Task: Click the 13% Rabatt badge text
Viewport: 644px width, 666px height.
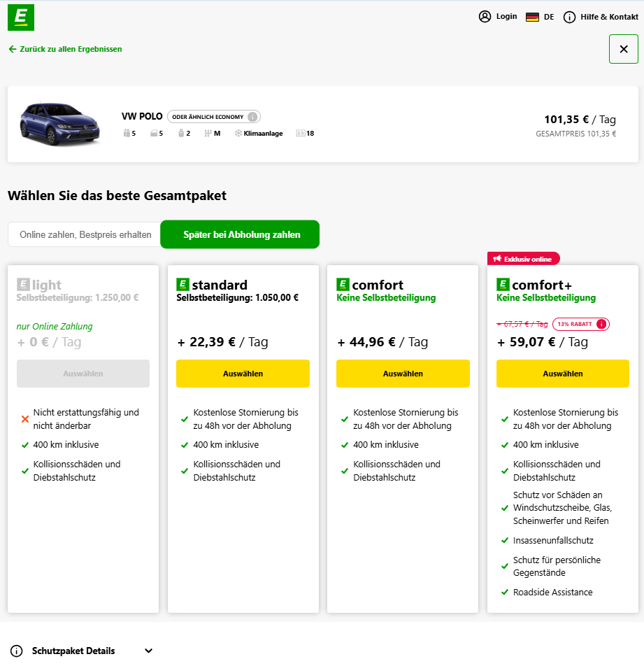Action: tap(574, 324)
